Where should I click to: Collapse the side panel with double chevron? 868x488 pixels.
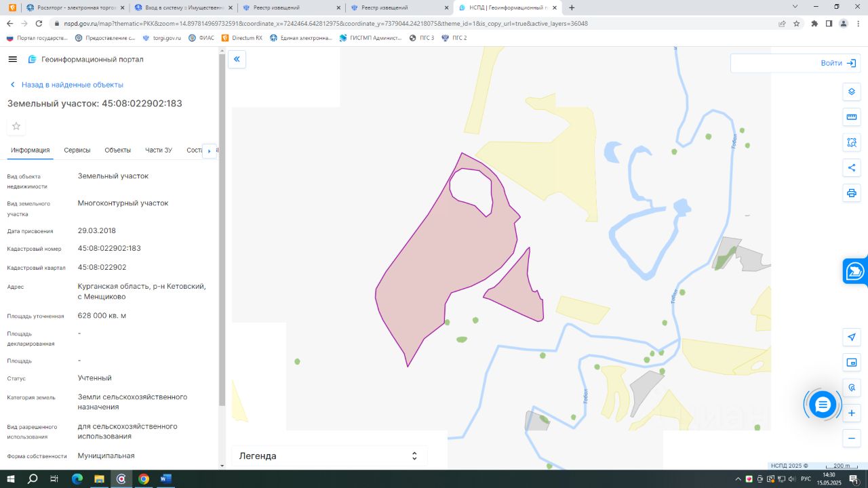[x=237, y=60]
